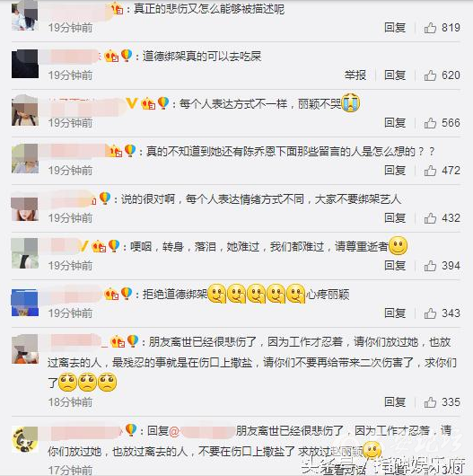The image size is (473, 476).
Task: Like the comment with 819 likes
Action: (430, 28)
